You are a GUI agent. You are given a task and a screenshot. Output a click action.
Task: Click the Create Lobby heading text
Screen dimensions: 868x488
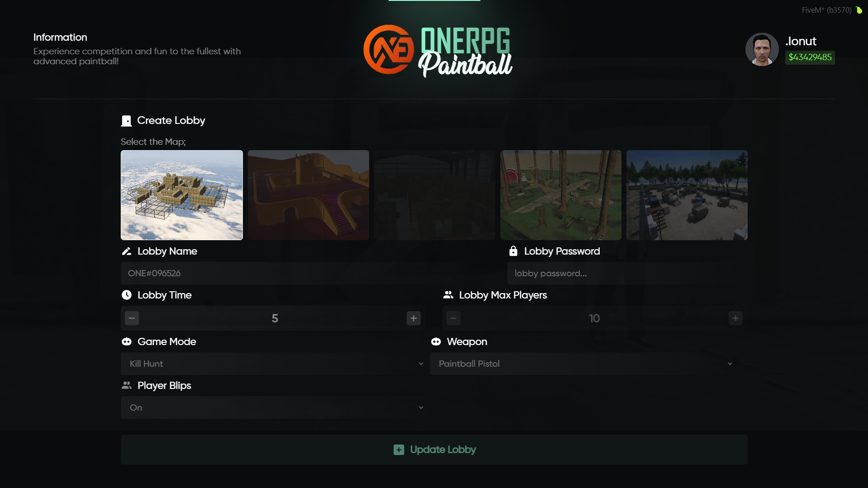coord(171,121)
